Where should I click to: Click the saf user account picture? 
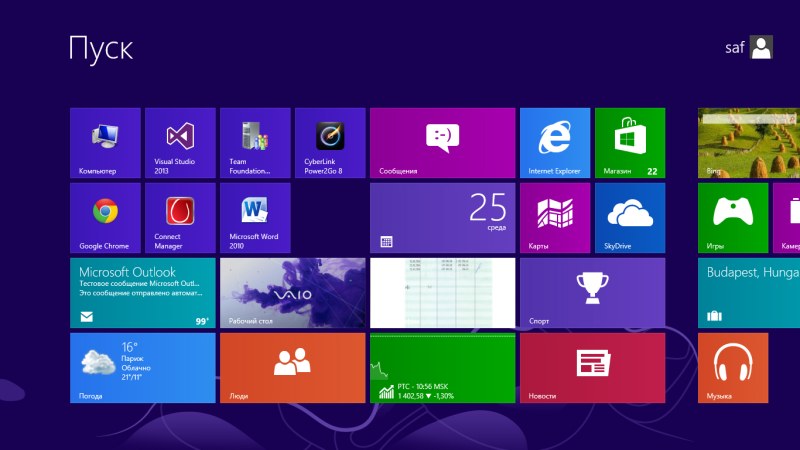761,48
